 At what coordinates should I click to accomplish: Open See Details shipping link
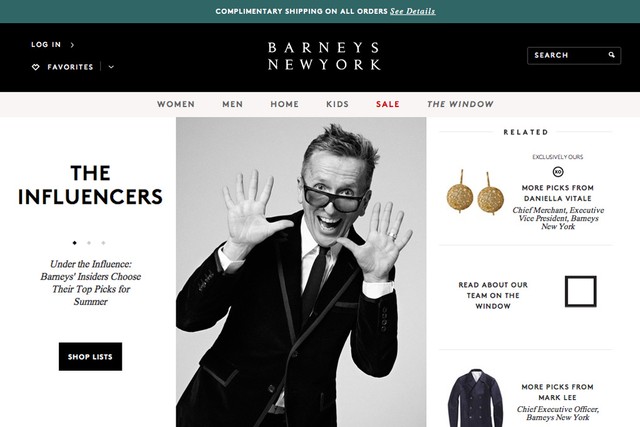(x=413, y=11)
